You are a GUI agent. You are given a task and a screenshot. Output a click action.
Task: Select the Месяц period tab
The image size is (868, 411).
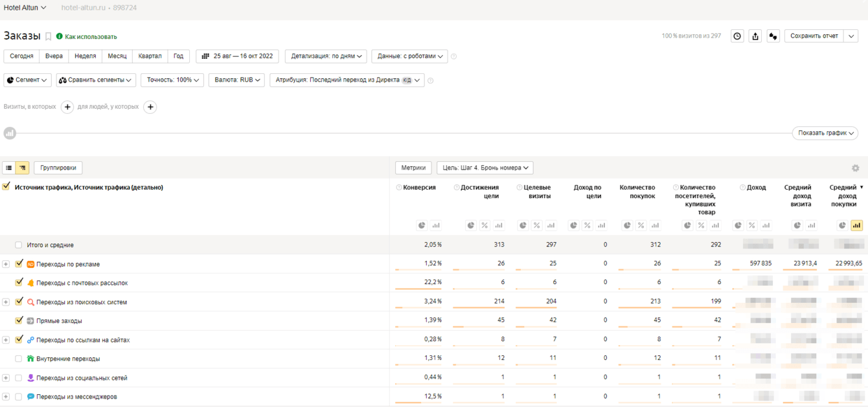pos(117,56)
